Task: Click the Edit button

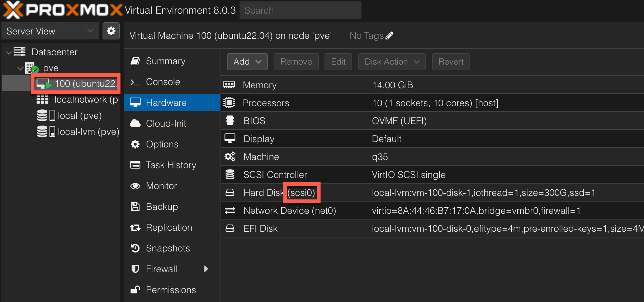Action: pos(338,62)
